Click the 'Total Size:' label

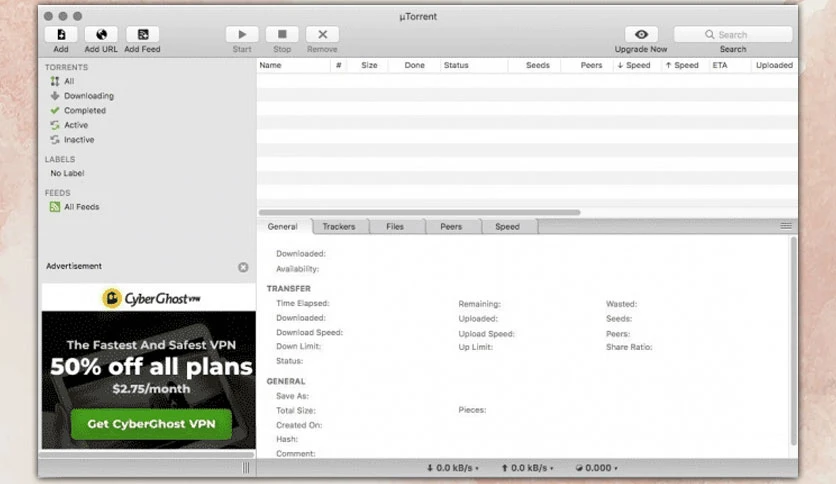click(x=296, y=410)
